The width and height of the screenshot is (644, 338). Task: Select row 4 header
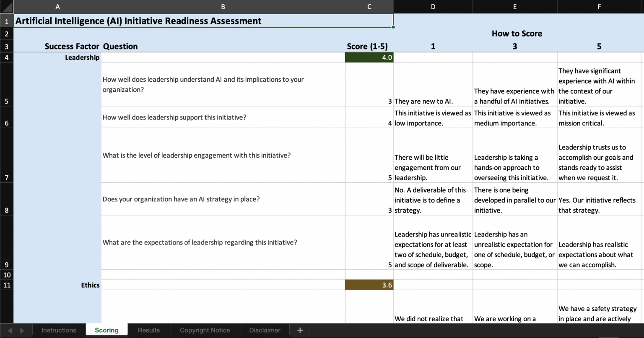6,57
